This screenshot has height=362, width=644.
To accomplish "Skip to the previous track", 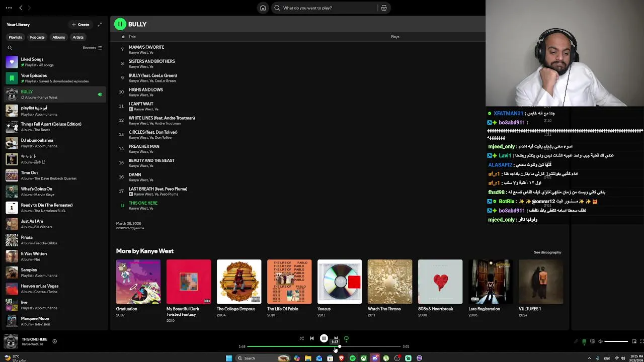I will pyautogui.click(x=311, y=338).
